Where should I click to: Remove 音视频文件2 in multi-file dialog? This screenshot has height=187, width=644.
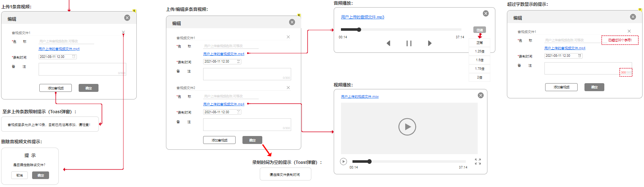[x=288, y=88]
